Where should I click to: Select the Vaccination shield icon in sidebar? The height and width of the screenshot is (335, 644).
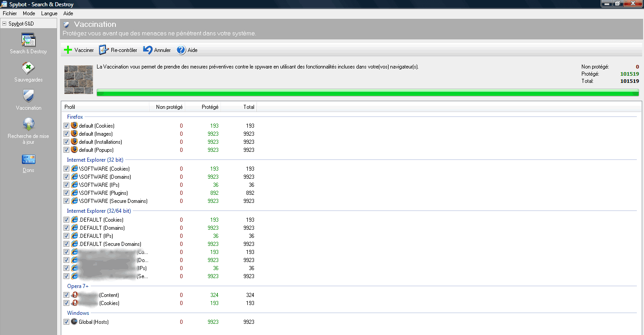[29, 96]
